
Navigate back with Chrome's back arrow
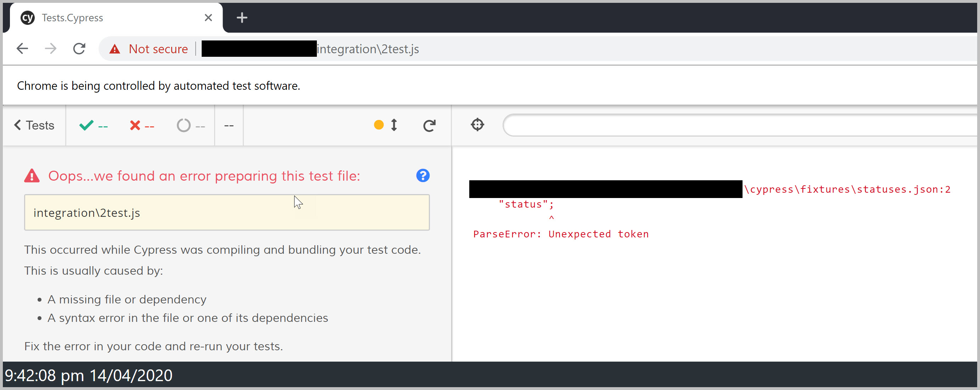22,48
